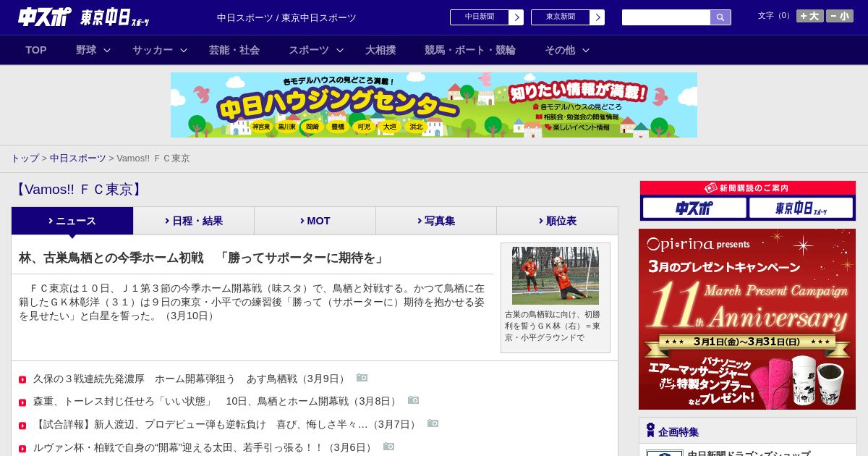Open その他 navigation menu
The height and width of the screenshot is (456, 868).
560,50
